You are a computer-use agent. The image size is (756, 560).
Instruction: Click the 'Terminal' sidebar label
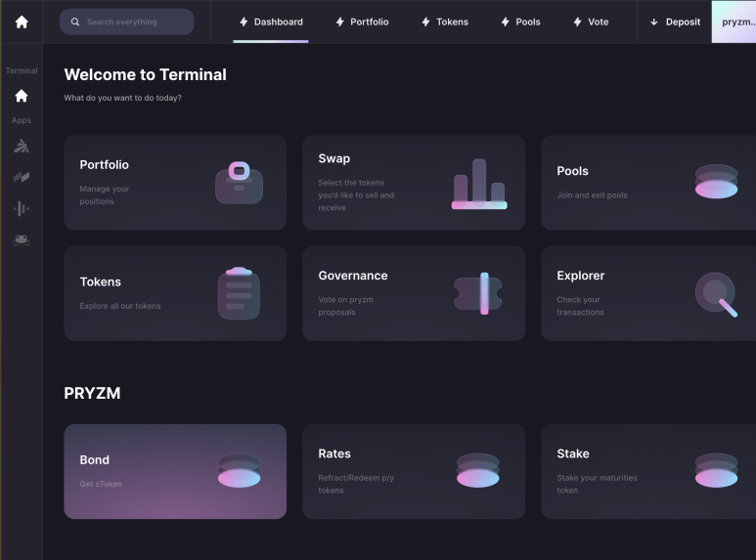pos(22,70)
